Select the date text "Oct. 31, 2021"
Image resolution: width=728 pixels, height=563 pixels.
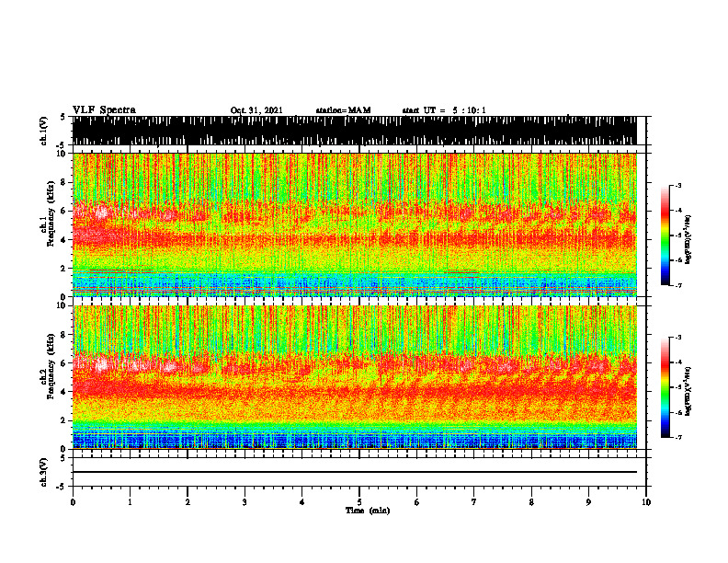[256, 110]
